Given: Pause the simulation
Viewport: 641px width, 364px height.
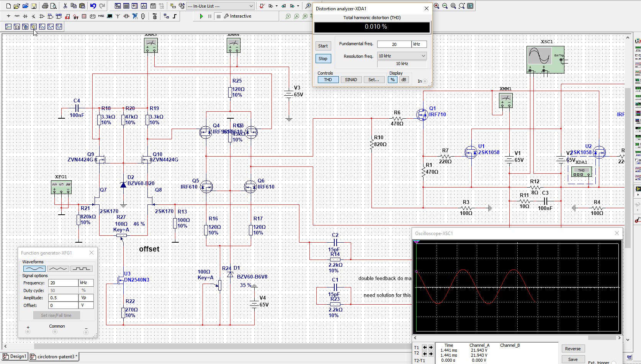Looking at the screenshot, I should pyautogui.click(x=210, y=16).
